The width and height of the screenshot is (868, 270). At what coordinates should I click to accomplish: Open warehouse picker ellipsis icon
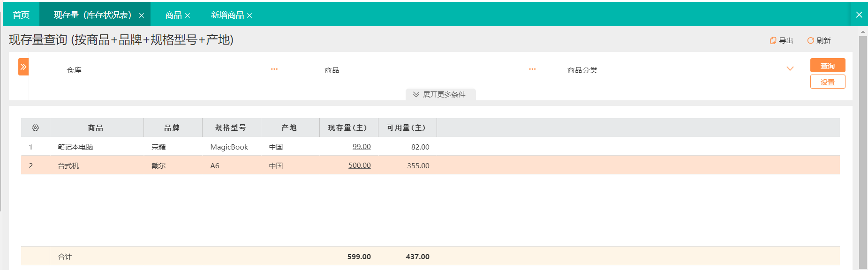click(x=274, y=69)
